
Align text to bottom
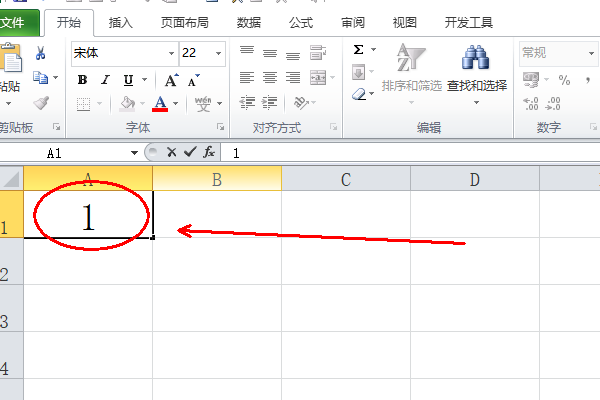(293, 56)
